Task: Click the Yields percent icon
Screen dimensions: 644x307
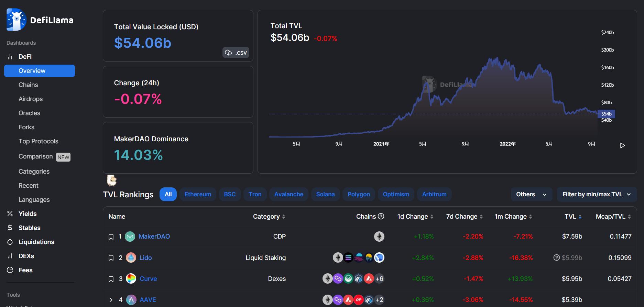Action: pos(10,214)
